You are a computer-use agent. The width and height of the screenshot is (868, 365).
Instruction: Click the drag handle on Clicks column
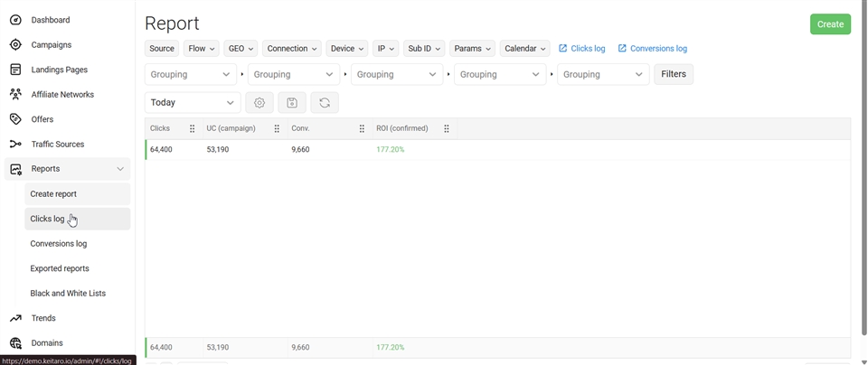pos(192,129)
